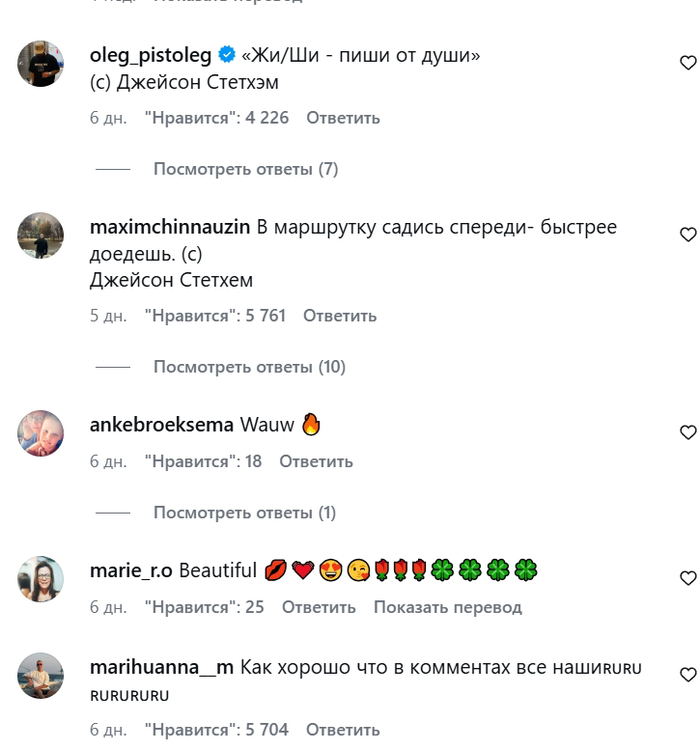Open the oleg_pistoleg verified badge

click(x=227, y=55)
